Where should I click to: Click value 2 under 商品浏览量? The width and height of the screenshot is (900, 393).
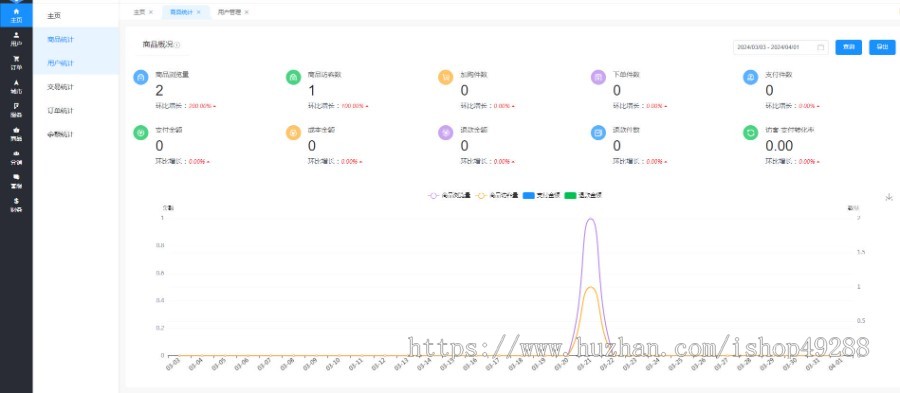(x=159, y=90)
